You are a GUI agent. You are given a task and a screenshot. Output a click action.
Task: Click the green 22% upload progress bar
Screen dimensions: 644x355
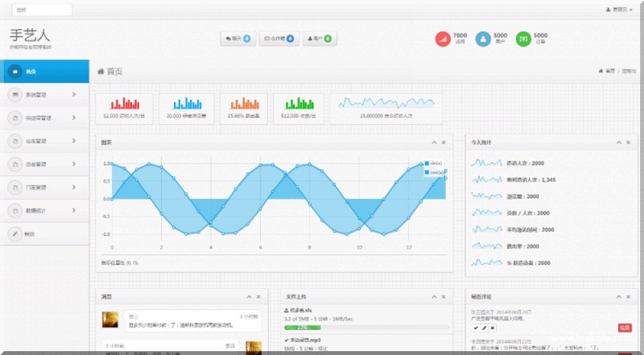303,327
